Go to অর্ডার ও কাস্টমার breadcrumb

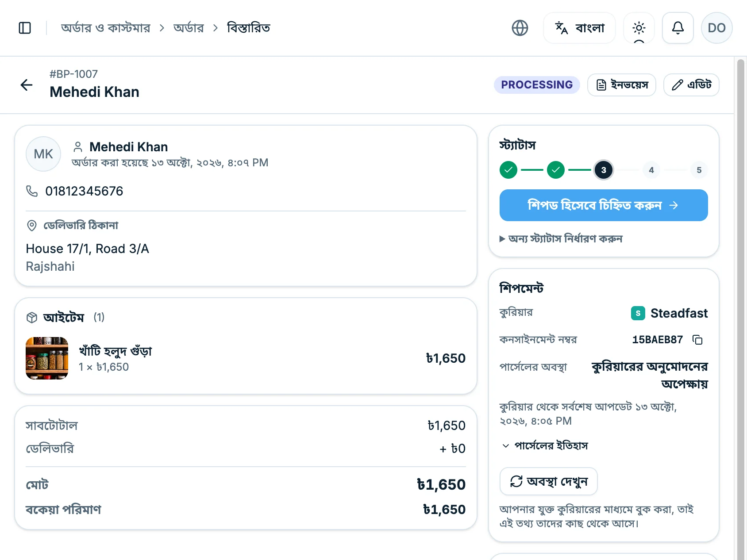[x=106, y=28]
